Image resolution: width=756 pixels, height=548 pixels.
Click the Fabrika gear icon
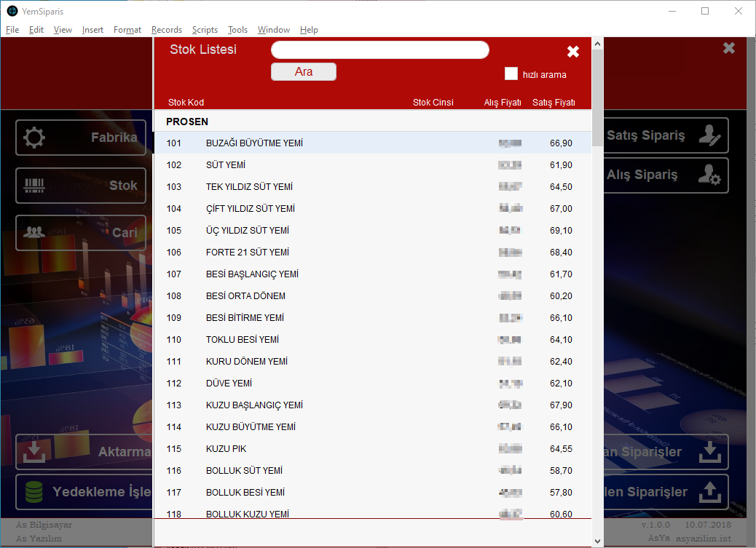[34, 138]
